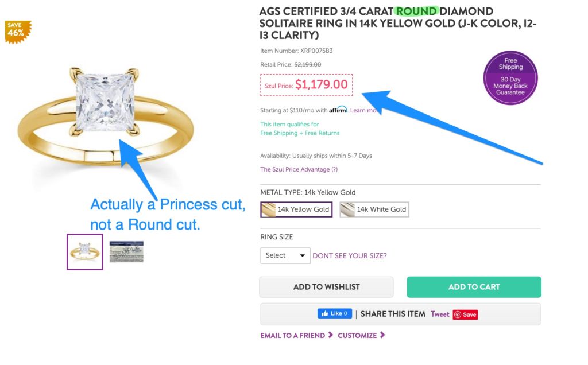Click the yellow gold swatch icon

269,209
